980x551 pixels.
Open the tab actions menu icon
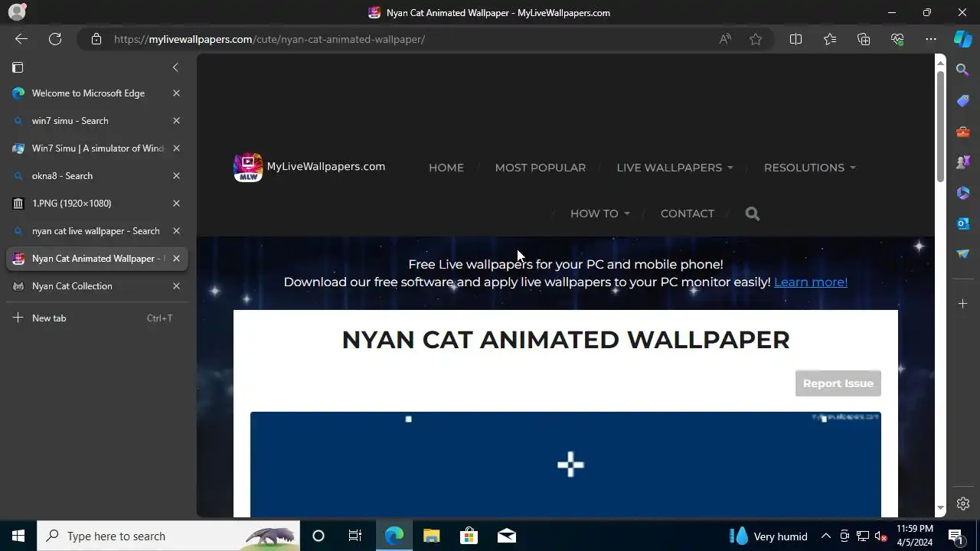coord(18,67)
